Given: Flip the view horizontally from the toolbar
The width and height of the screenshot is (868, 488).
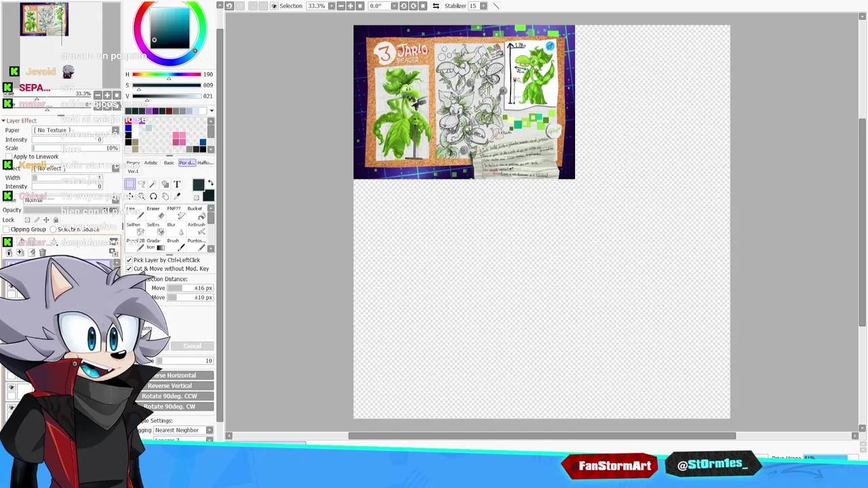Looking at the screenshot, I should [x=436, y=5].
